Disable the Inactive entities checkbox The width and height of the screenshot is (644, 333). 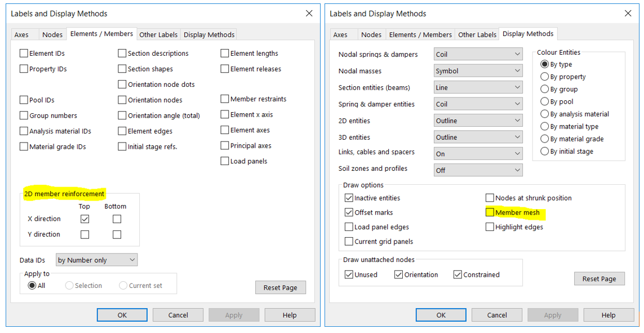point(349,198)
